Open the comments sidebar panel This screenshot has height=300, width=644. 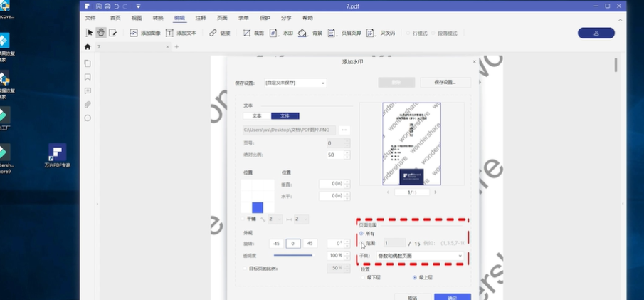point(88,91)
